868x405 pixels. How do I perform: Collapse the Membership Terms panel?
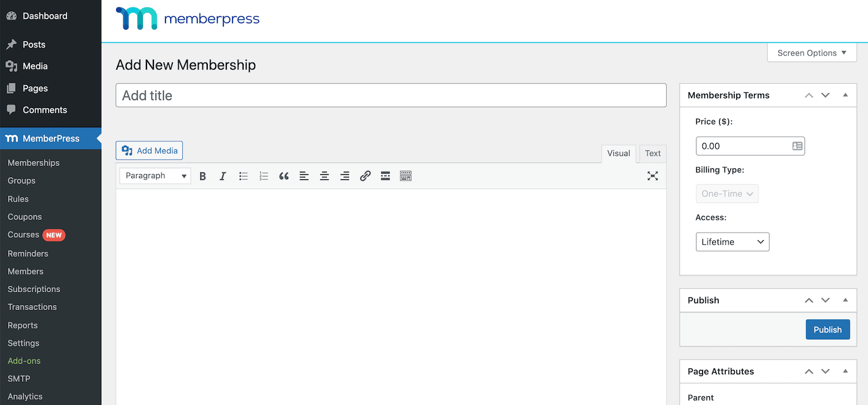[845, 95]
